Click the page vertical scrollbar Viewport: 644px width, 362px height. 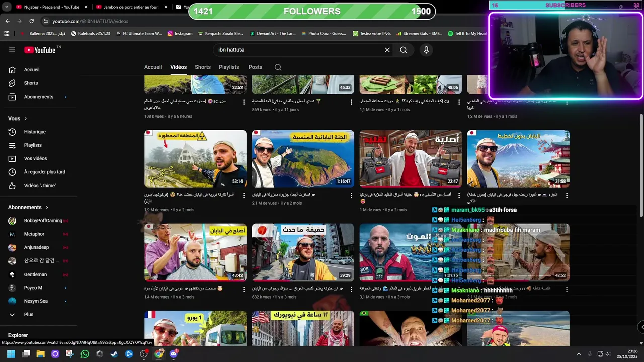pos(641,166)
